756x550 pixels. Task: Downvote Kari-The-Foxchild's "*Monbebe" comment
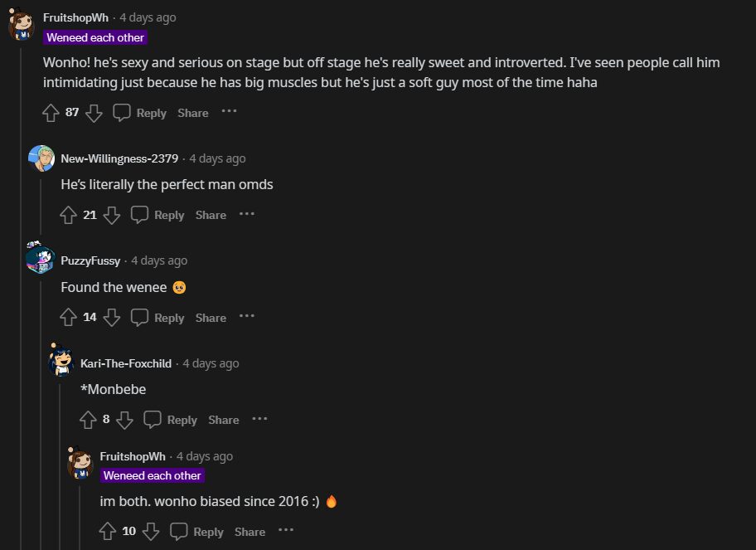[x=125, y=420]
